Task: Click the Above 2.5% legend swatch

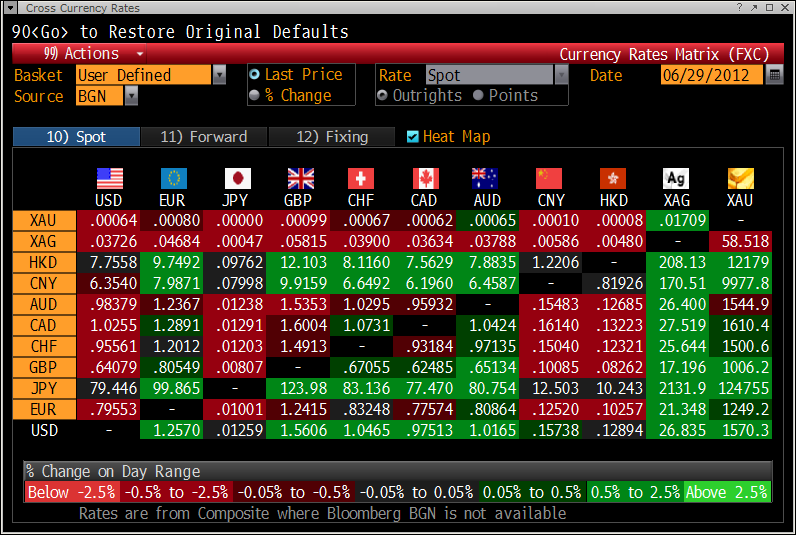Action: (x=727, y=492)
